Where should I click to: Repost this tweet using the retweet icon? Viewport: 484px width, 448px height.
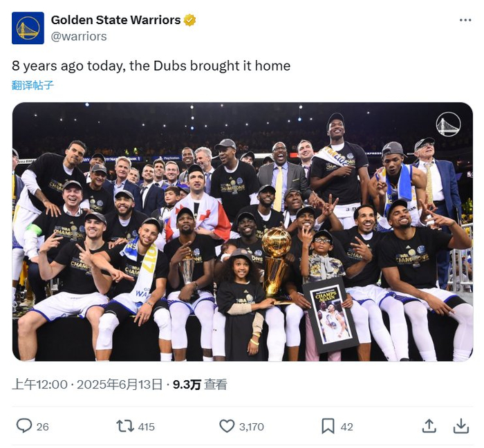click(125, 426)
